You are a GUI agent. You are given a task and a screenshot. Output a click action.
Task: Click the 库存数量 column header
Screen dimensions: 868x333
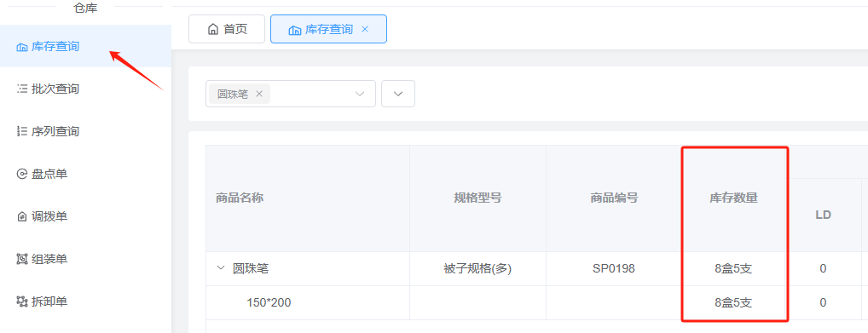(733, 198)
